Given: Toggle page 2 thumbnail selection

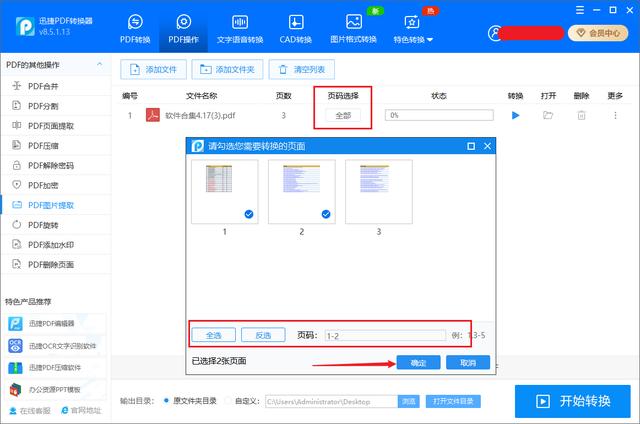Looking at the screenshot, I should point(302,192).
